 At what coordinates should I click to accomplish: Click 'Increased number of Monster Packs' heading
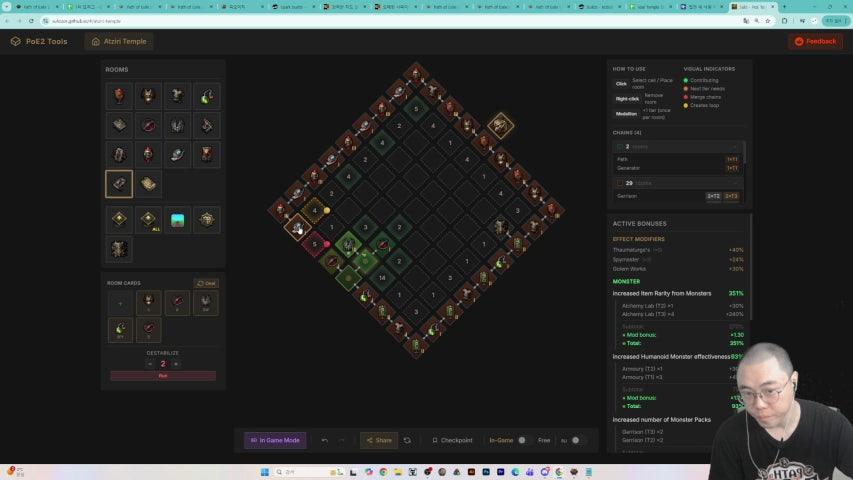662,420
